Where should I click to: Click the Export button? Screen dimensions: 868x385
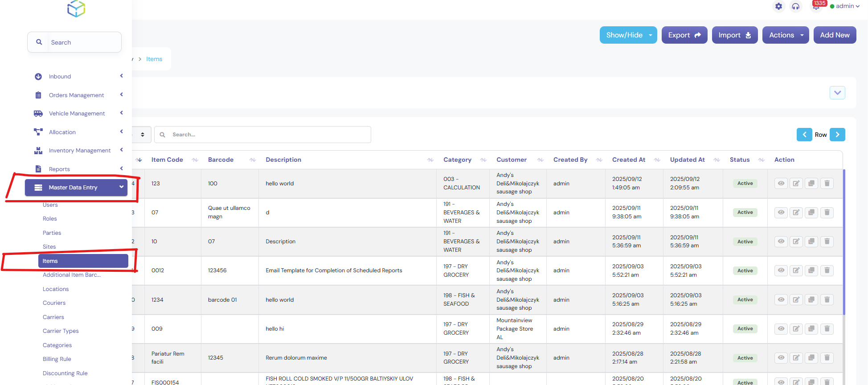(x=684, y=35)
